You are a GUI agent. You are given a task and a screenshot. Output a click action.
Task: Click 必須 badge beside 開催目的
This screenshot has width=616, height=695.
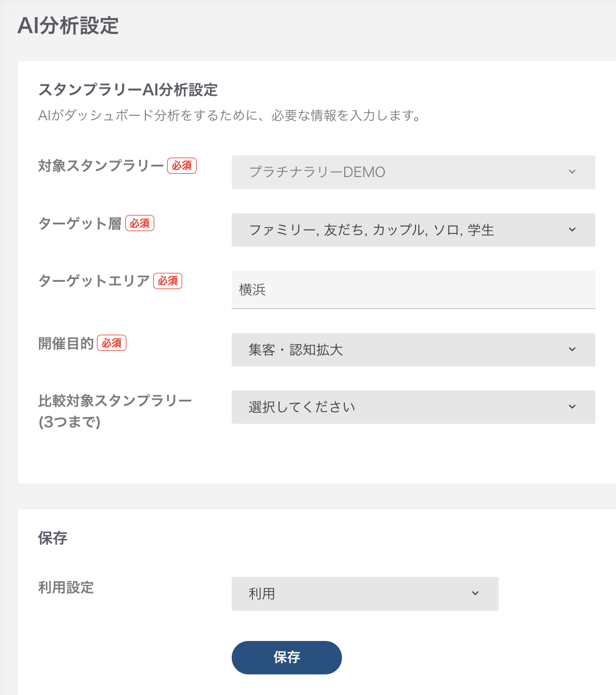coord(112,343)
